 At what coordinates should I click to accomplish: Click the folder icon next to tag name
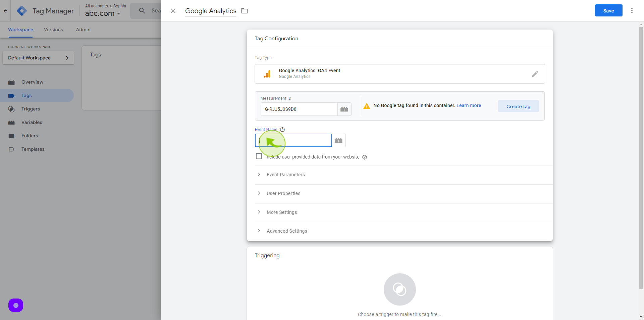point(245,11)
